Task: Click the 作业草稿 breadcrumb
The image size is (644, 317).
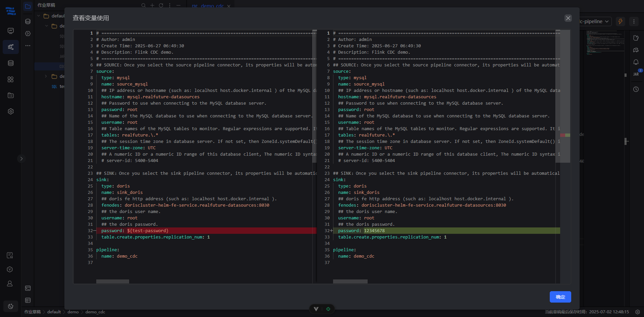Action: tap(33, 312)
